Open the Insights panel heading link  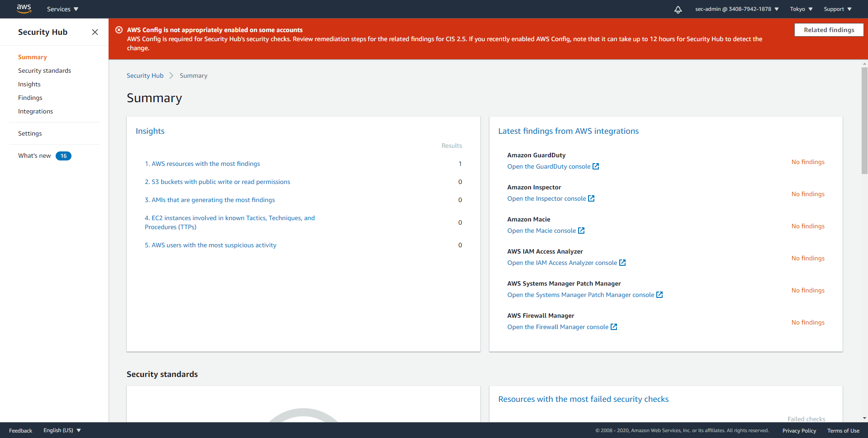150,131
